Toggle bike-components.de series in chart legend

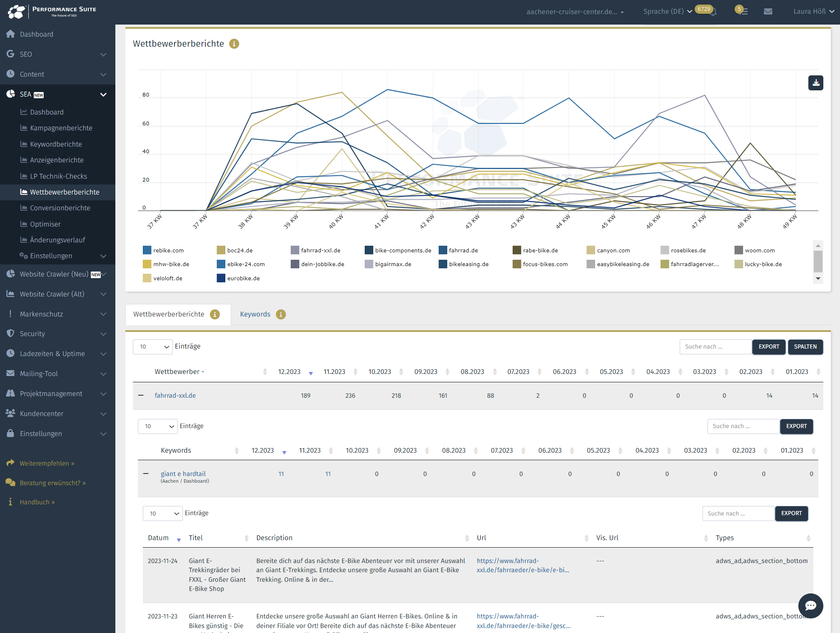click(398, 250)
